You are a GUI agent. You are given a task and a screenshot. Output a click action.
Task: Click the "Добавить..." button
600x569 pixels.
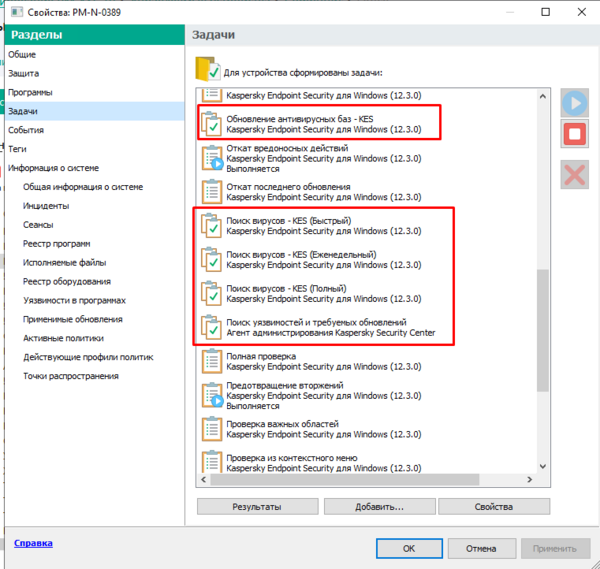[x=380, y=507]
